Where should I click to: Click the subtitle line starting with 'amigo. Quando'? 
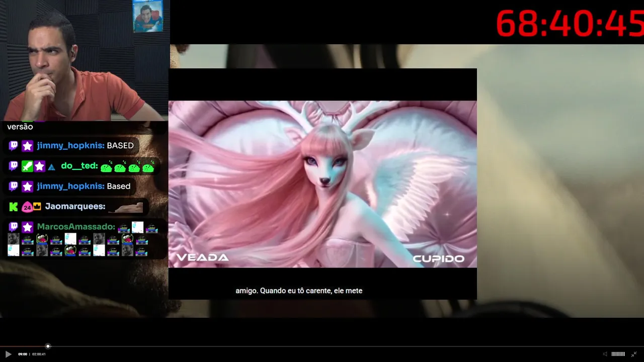[299, 291]
